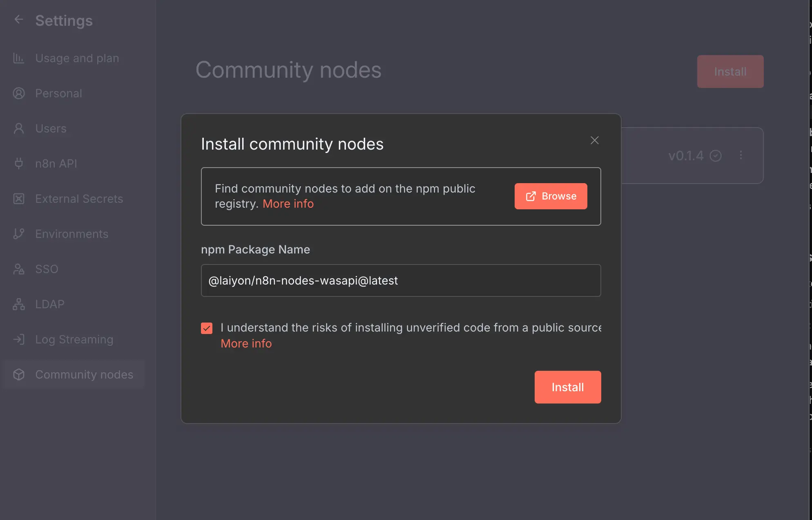Click the Personal user circle icon
The width and height of the screenshot is (812, 520).
[19, 93]
